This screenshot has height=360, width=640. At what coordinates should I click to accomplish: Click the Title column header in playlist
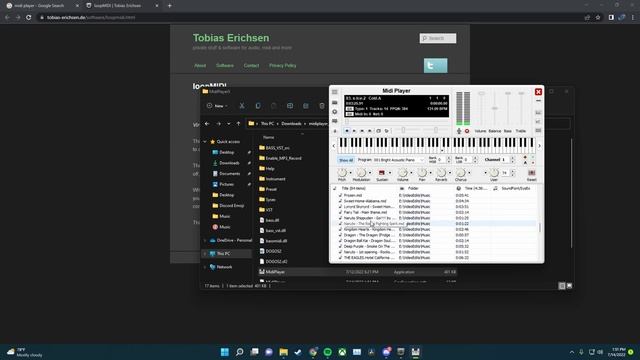tap(353, 189)
